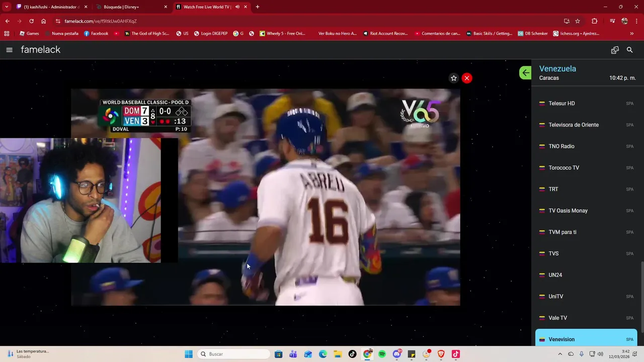Click the green back arrow button

click(x=525, y=72)
